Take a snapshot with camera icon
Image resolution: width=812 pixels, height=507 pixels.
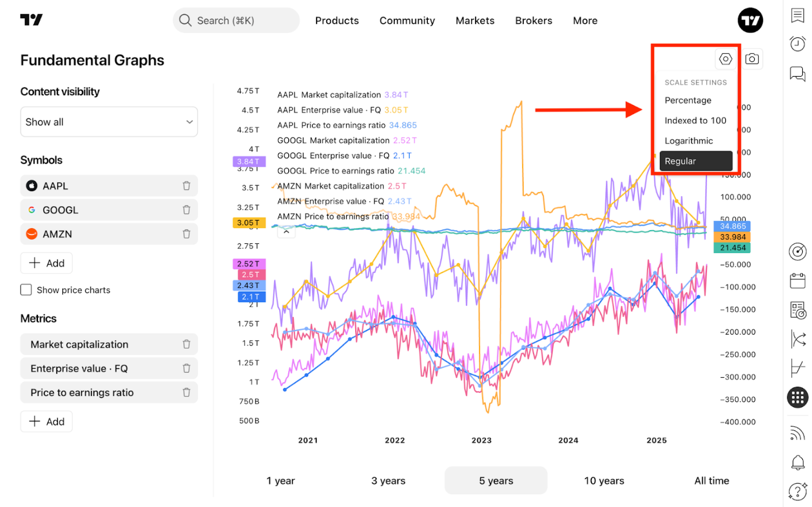tap(752, 59)
